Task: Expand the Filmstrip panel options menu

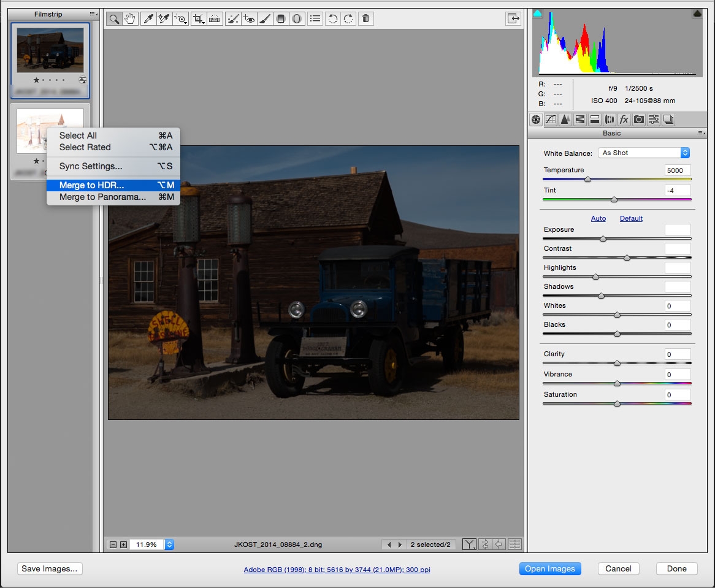Action: [x=93, y=14]
